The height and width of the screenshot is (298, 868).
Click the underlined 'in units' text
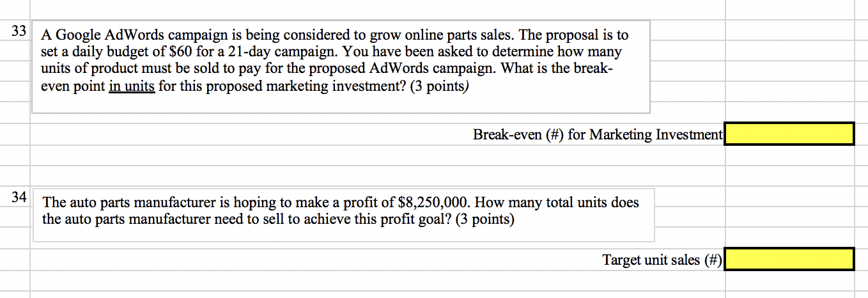tap(132, 86)
